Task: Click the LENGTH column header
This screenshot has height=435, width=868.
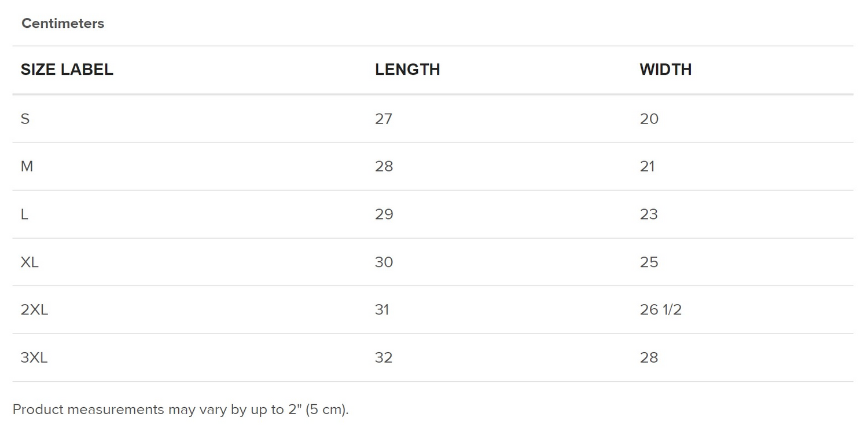Action: point(407,70)
